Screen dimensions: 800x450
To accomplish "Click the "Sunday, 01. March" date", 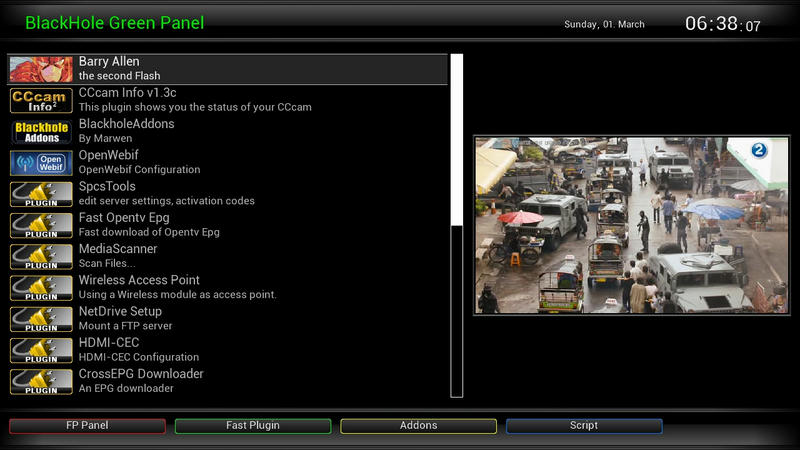I will click(604, 24).
